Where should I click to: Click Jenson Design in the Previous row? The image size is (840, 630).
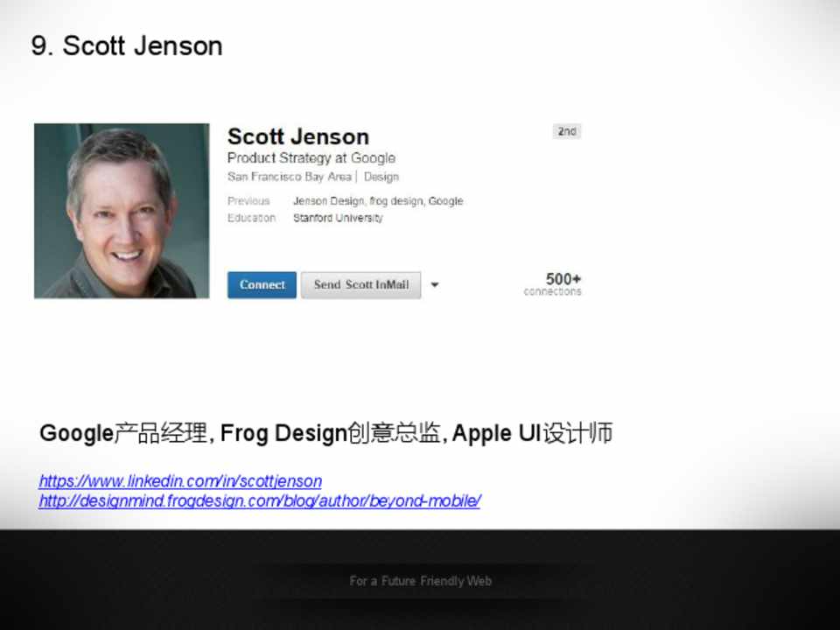click(x=328, y=201)
